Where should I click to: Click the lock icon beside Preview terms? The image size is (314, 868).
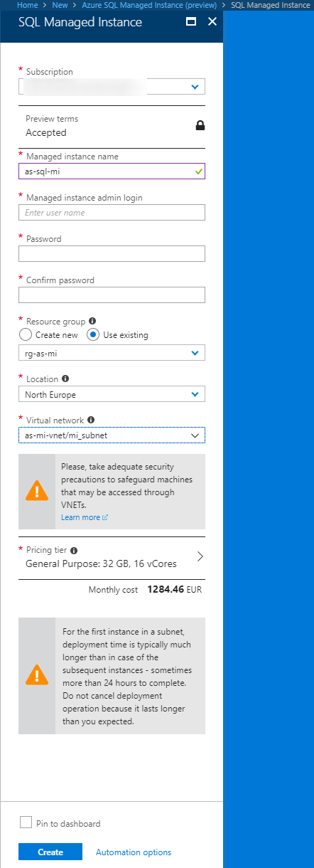(x=200, y=126)
